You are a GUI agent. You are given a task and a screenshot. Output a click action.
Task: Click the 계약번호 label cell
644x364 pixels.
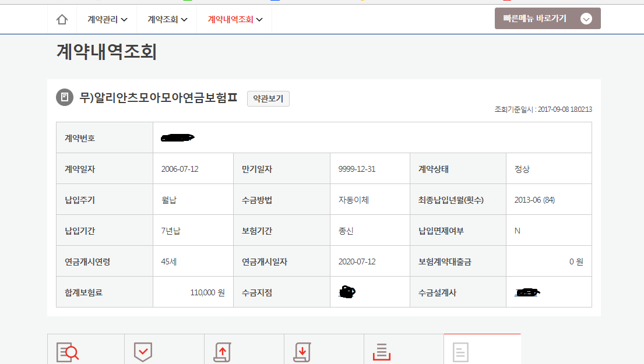pyautogui.click(x=105, y=138)
